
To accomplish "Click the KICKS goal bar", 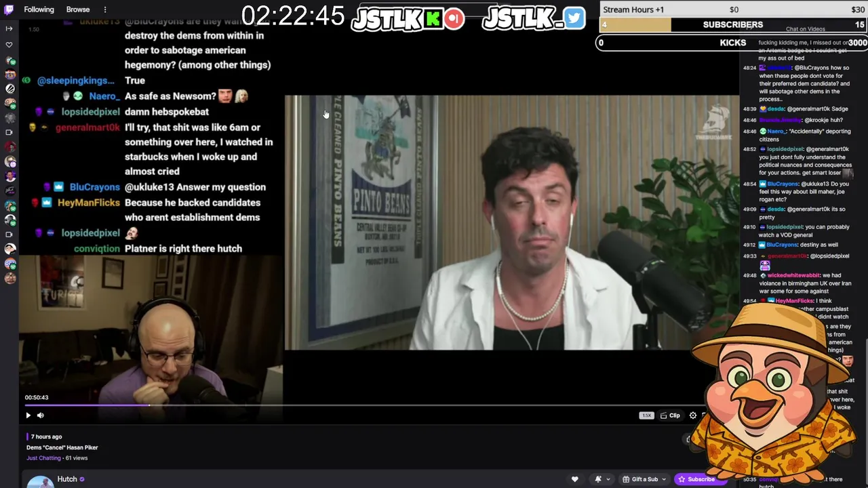I will [732, 43].
